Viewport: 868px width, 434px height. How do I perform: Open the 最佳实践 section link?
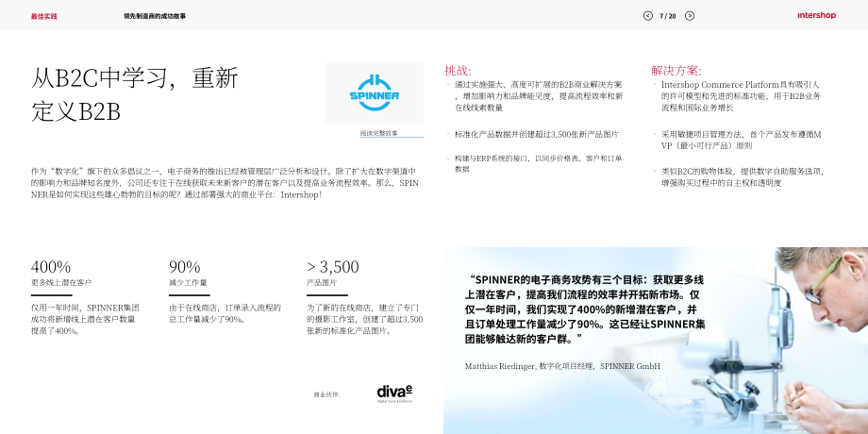tap(43, 16)
